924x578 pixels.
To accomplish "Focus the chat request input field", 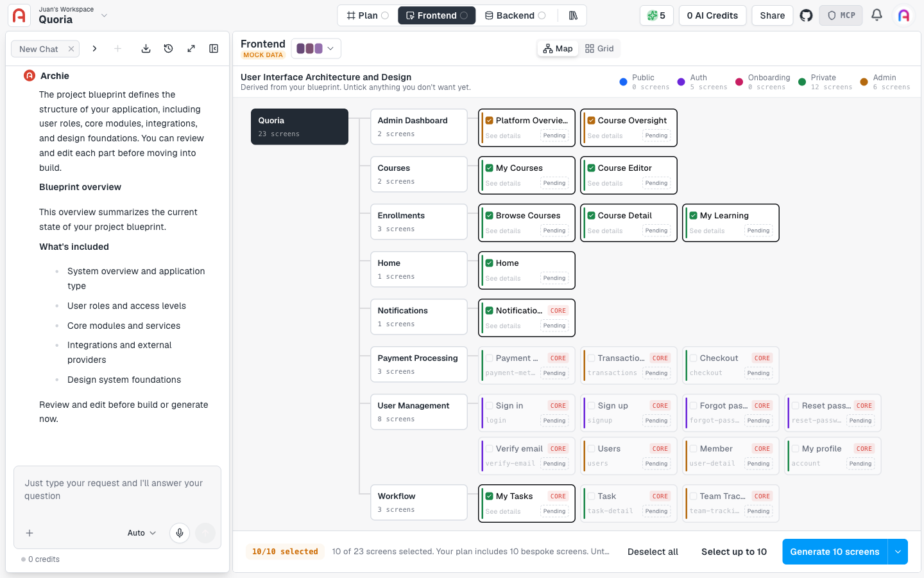I will 117,490.
